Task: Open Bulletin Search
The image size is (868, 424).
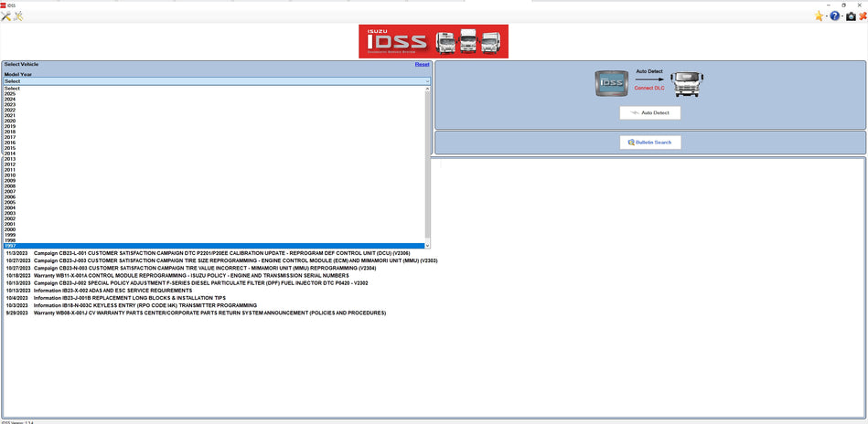Action: (650, 143)
